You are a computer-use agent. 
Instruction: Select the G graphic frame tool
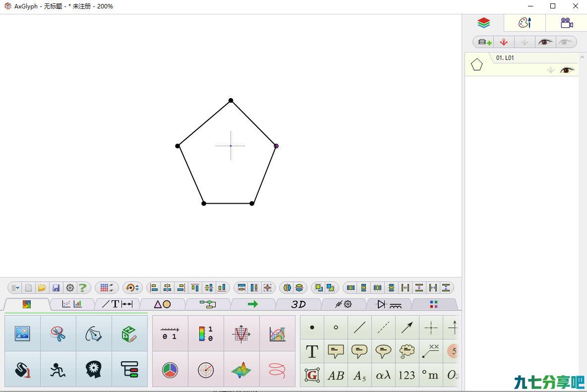[x=312, y=375]
